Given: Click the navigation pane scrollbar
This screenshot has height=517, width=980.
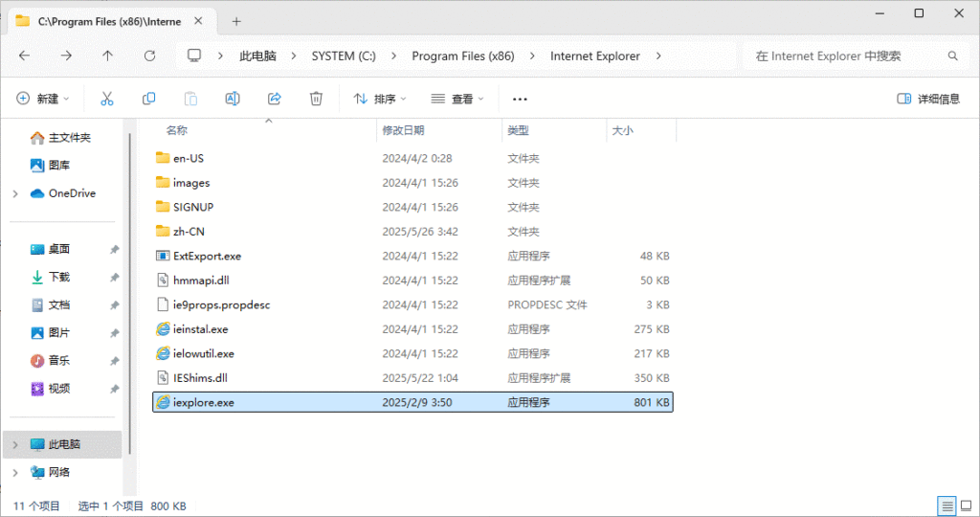Looking at the screenshot, I should (x=130, y=294).
